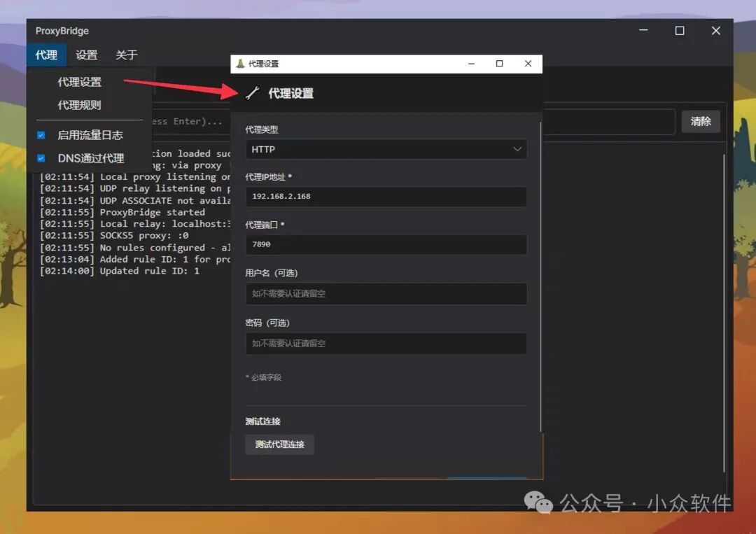Click the optional 用户名 input field

click(x=386, y=294)
